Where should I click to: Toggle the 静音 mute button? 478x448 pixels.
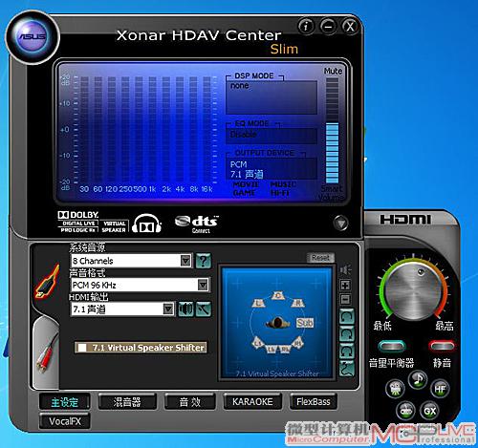pyautogui.click(x=442, y=346)
